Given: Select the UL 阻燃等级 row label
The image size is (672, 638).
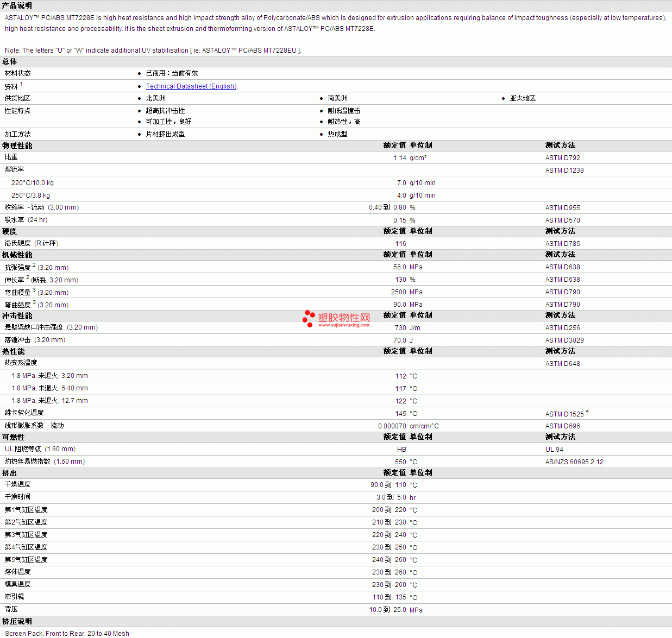Looking at the screenshot, I should point(40,449).
